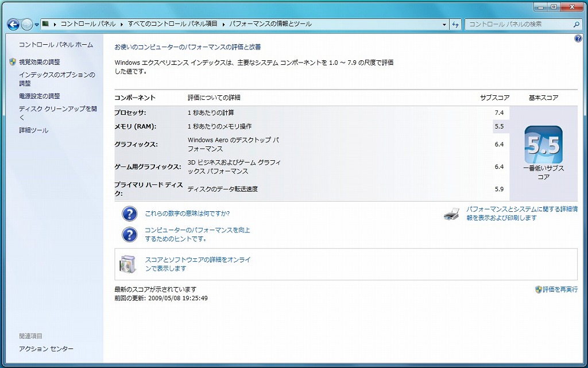Minimize the Control Panel window
Screen dimensions: 588x368
(540, 7)
